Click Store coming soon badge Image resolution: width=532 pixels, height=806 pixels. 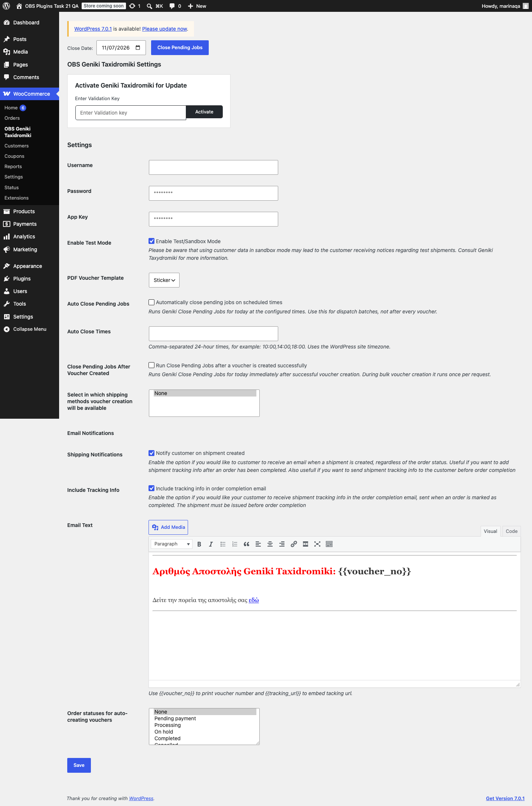point(104,6)
